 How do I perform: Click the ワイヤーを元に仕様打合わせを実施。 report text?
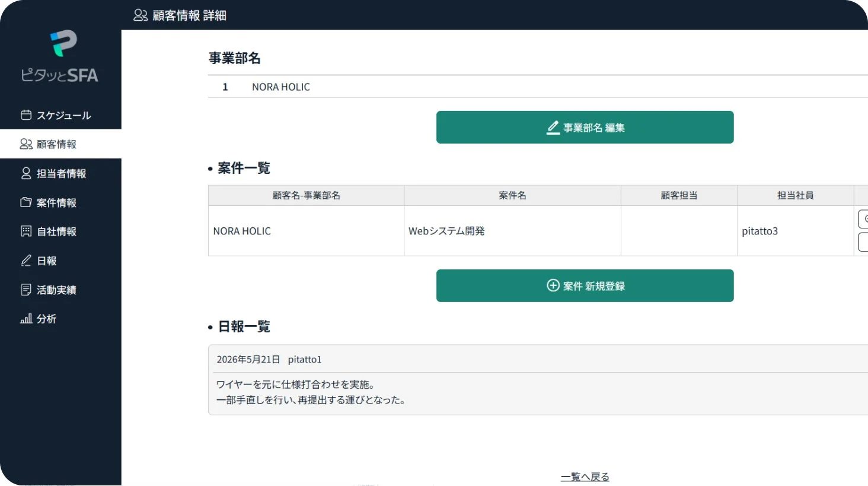295,385
